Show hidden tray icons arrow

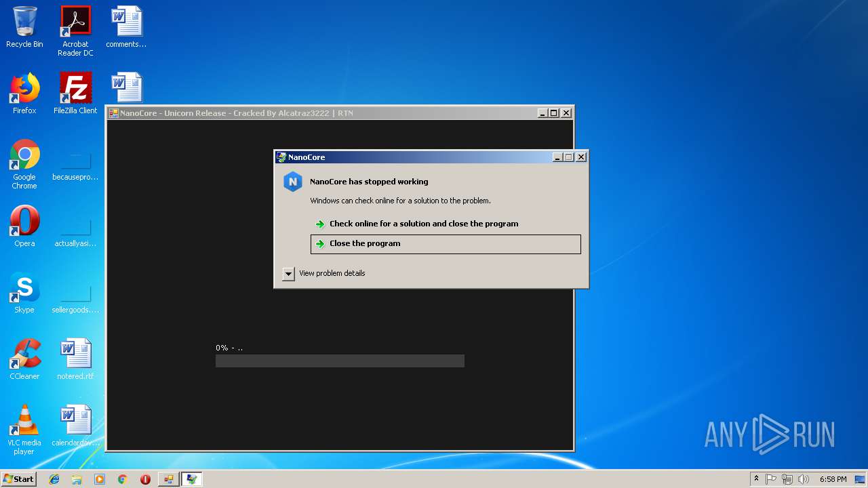756,479
